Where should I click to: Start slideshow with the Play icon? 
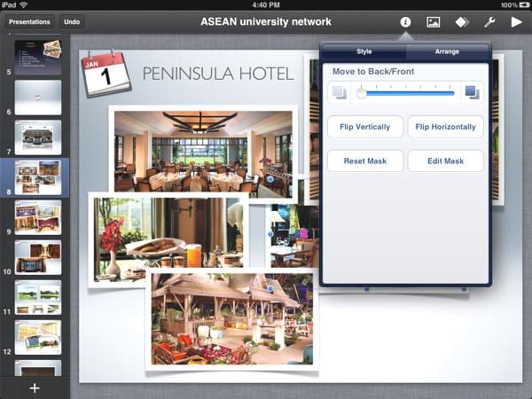[516, 22]
